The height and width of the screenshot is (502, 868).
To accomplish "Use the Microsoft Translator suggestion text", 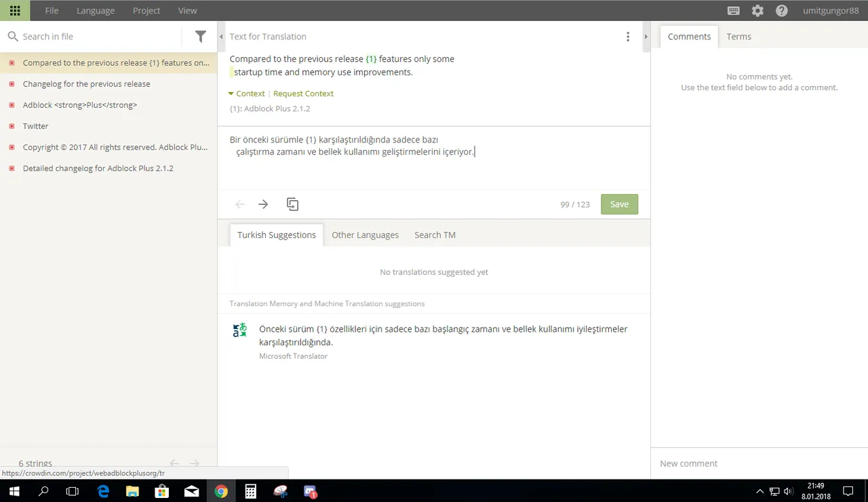I will click(x=443, y=336).
